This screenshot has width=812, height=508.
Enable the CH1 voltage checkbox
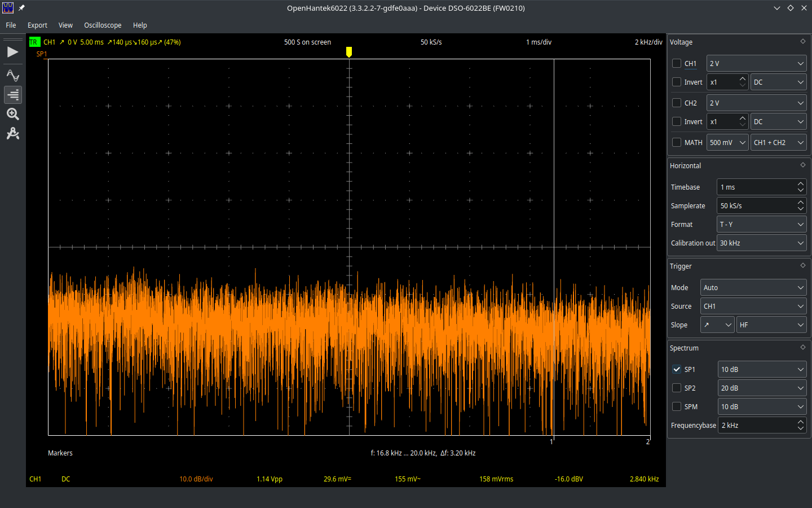pos(677,63)
